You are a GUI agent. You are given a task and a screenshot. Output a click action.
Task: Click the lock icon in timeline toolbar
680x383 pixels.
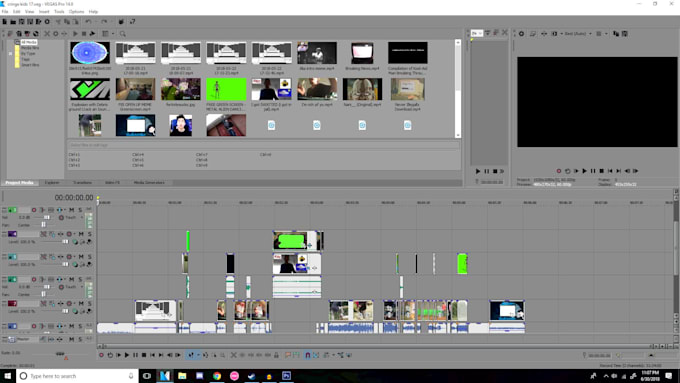276,355
